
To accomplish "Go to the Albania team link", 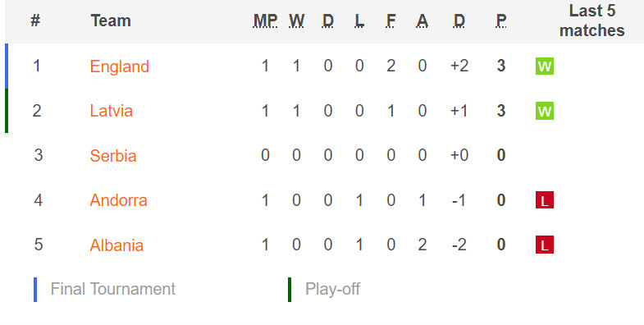I will click(116, 245).
